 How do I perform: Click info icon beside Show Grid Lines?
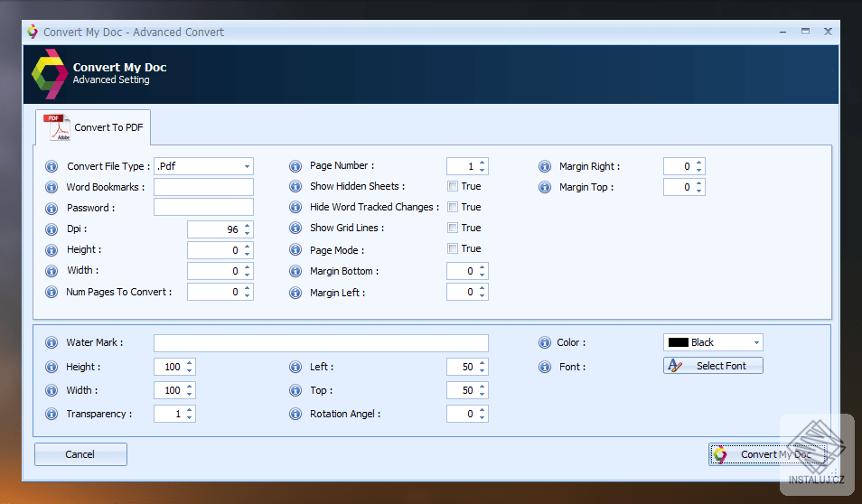[295, 229]
